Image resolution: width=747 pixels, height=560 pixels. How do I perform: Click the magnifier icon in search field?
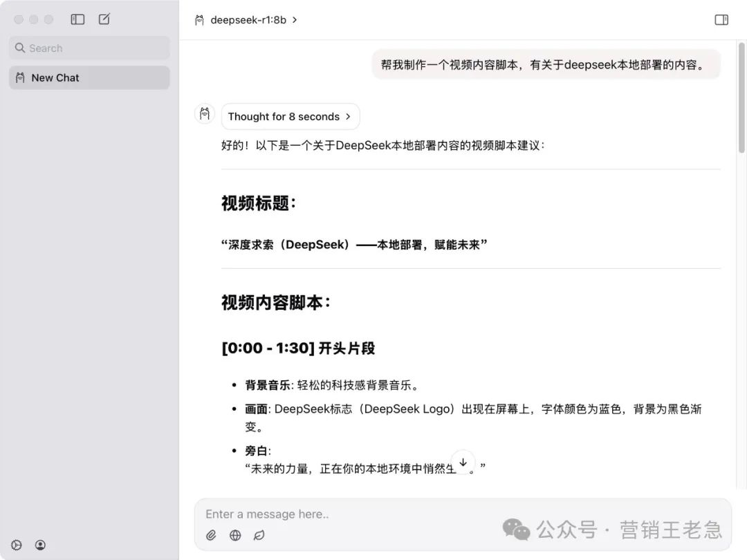pyautogui.click(x=19, y=48)
